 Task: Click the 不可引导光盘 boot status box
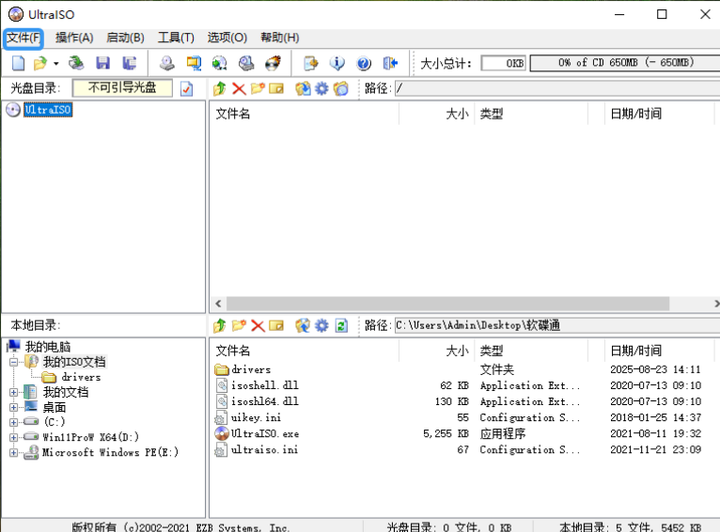coord(123,88)
